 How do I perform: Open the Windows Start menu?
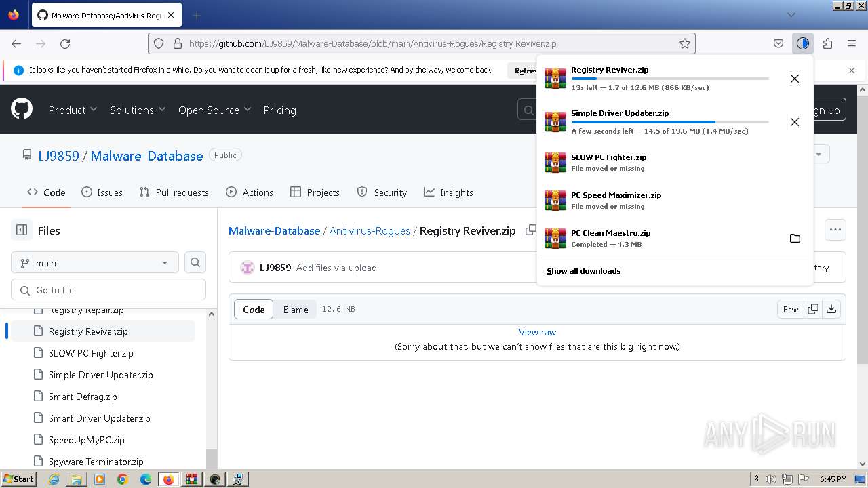19,479
